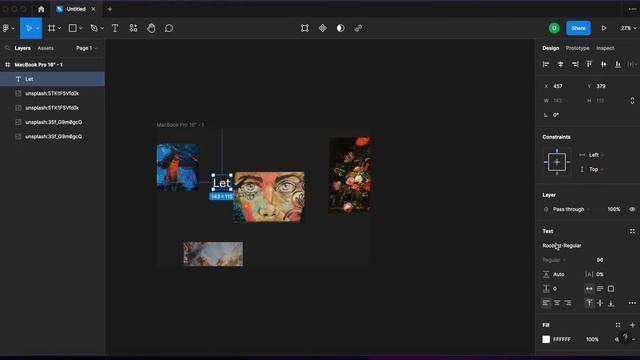
Task: Select the Hand tool
Action: 151,28
